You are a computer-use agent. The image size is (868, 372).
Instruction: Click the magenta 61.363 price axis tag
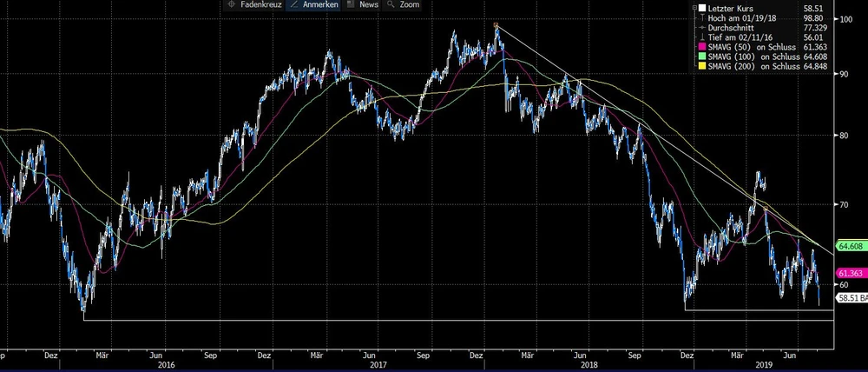click(848, 273)
